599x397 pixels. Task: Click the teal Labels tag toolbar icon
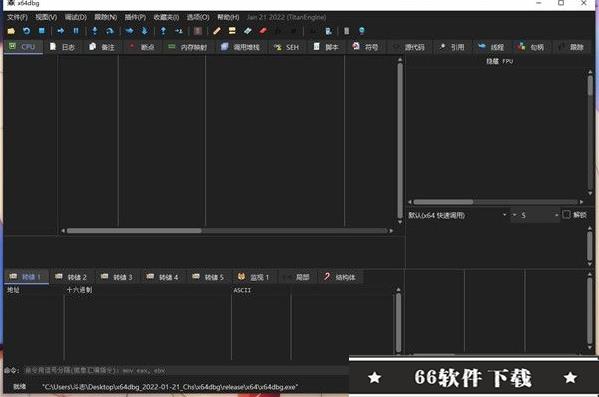(248, 31)
